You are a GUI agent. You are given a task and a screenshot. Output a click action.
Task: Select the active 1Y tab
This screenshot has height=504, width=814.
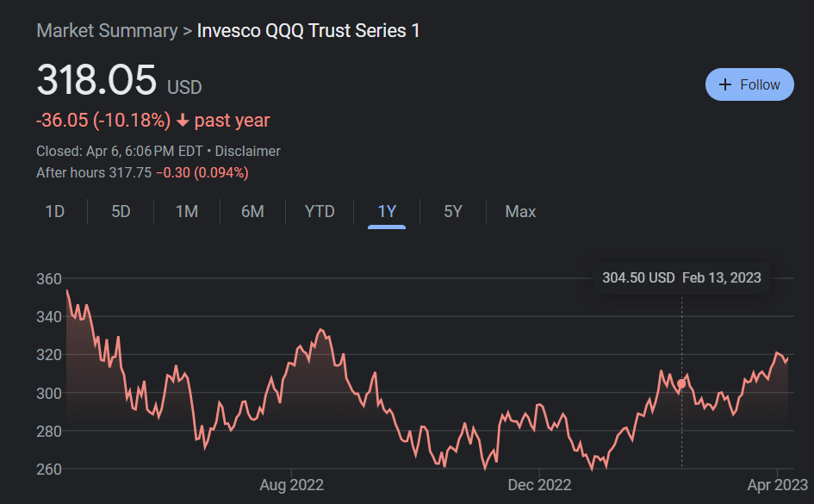pyautogui.click(x=387, y=211)
